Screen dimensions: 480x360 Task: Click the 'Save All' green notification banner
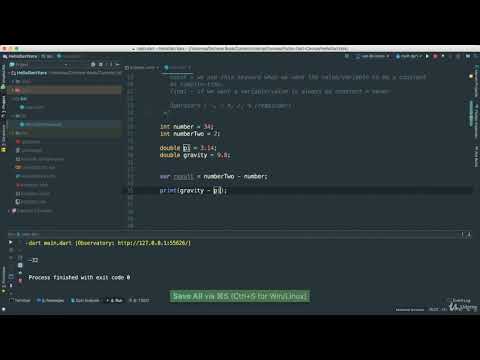[240, 296]
